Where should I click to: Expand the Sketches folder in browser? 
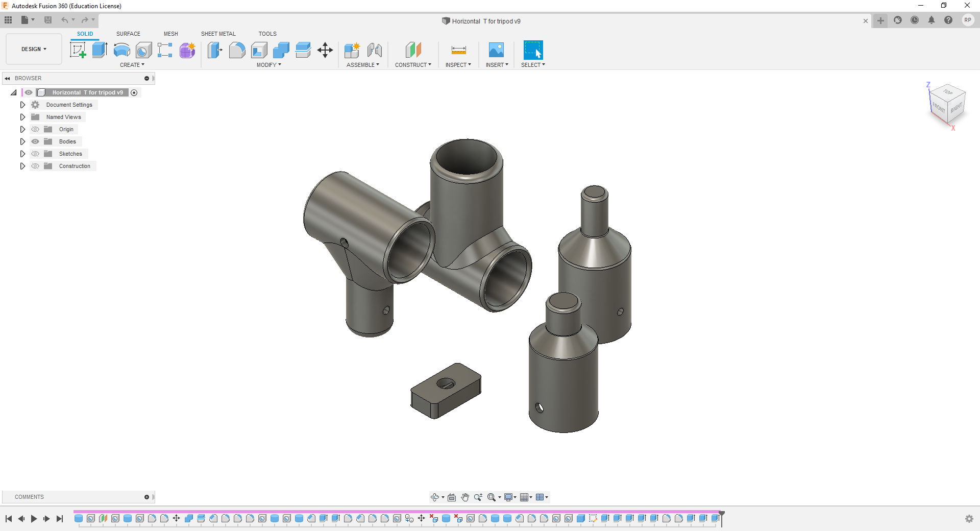pos(22,154)
